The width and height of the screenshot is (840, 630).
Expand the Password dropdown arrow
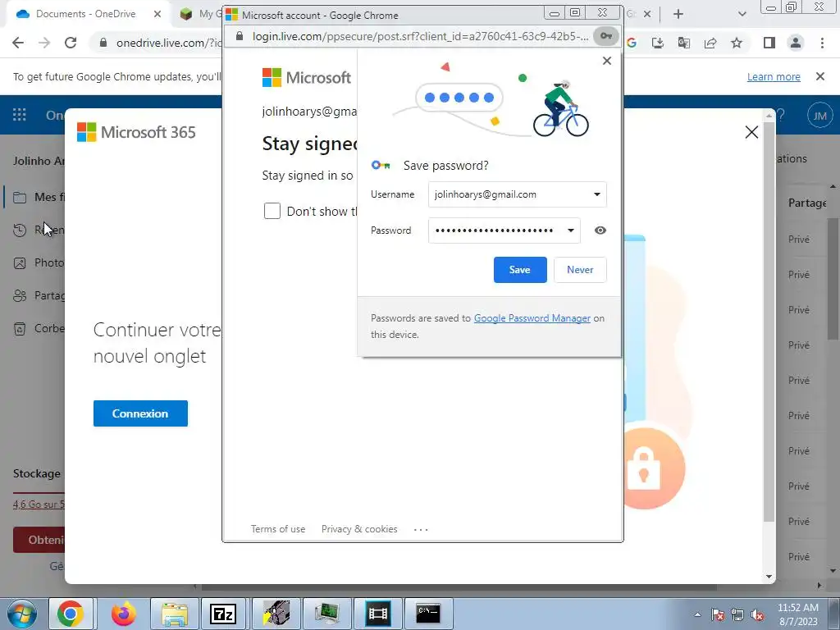tap(571, 231)
